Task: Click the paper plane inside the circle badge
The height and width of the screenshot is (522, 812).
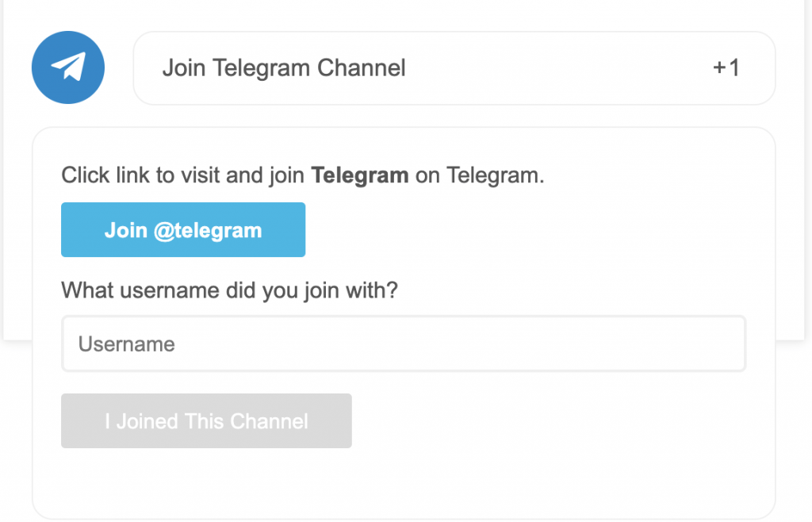Action: (67, 67)
